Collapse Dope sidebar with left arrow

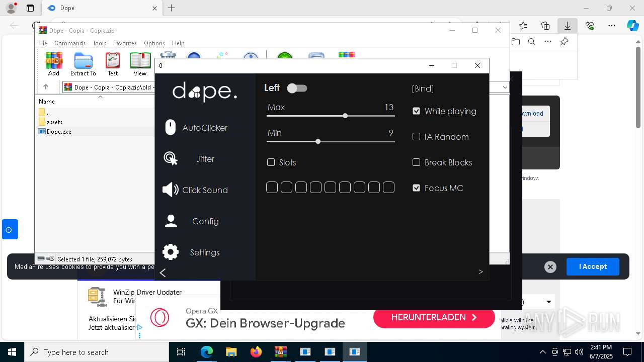(163, 273)
